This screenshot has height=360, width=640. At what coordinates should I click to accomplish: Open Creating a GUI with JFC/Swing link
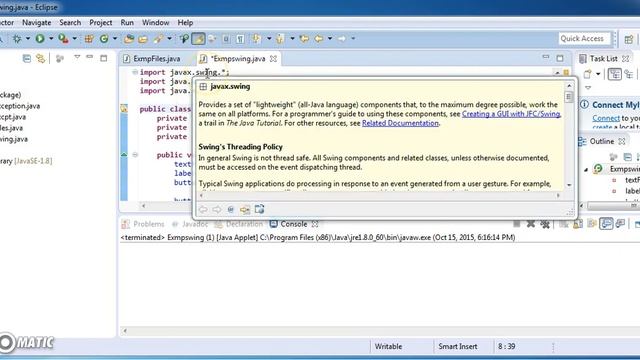511,114
